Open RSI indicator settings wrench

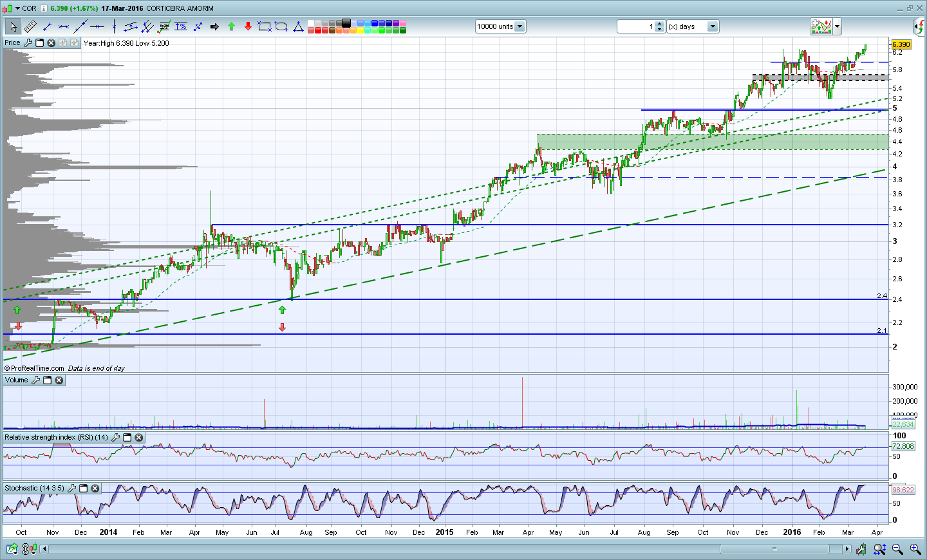[x=115, y=438]
